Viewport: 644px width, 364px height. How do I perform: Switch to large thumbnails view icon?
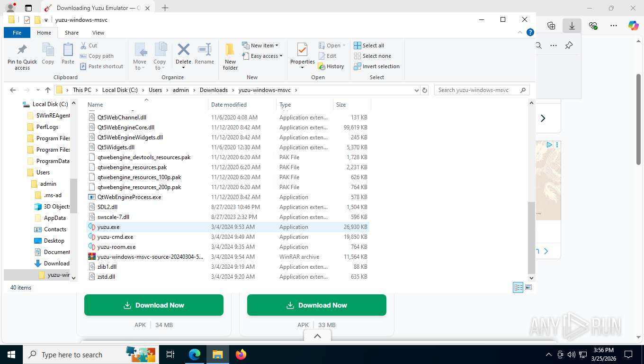[528, 287]
